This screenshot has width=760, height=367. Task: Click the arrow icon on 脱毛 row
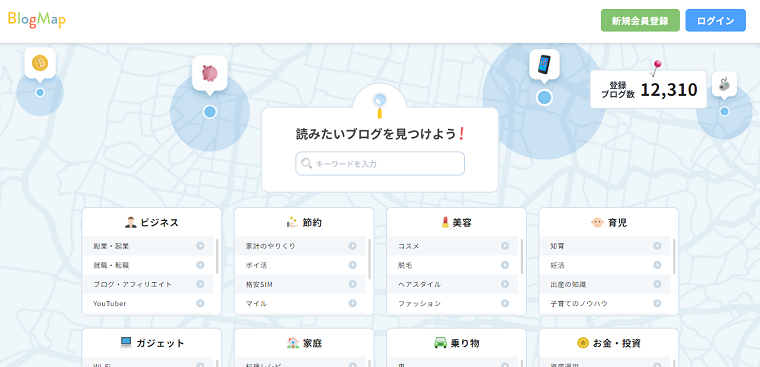505,265
